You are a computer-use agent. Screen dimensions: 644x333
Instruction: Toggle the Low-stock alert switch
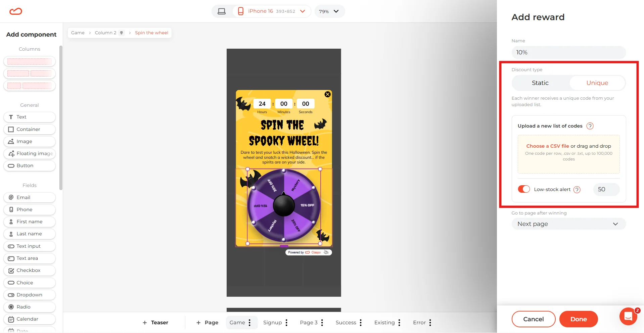(524, 189)
